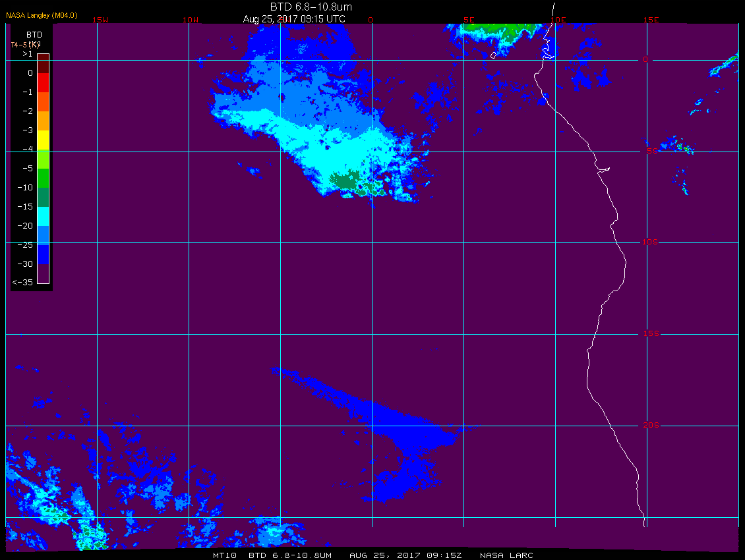Click the 'MT10' footer text
This screenshot has height=560, width=745.
point(225,555)
